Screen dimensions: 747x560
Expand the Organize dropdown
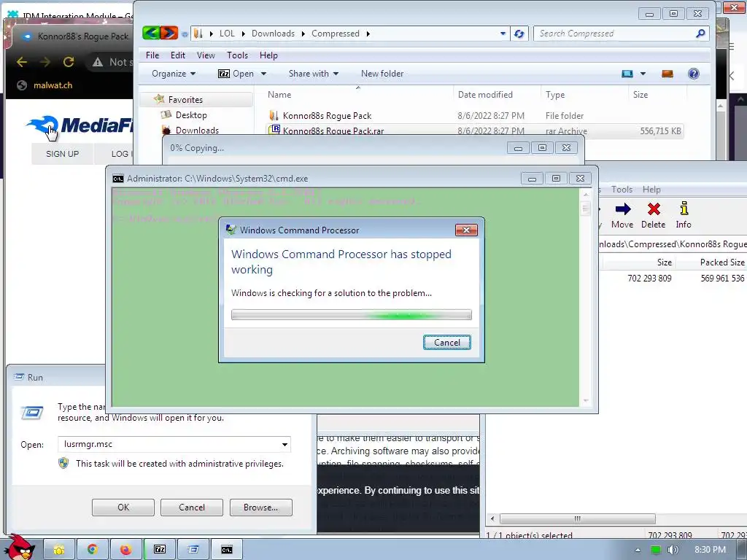coord(193,74)
